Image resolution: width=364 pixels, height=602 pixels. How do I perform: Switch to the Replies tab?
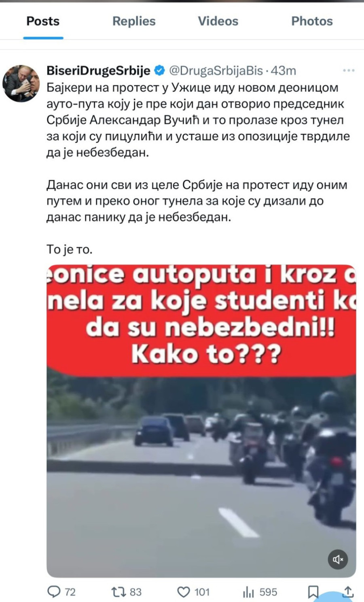click(134, 21)
